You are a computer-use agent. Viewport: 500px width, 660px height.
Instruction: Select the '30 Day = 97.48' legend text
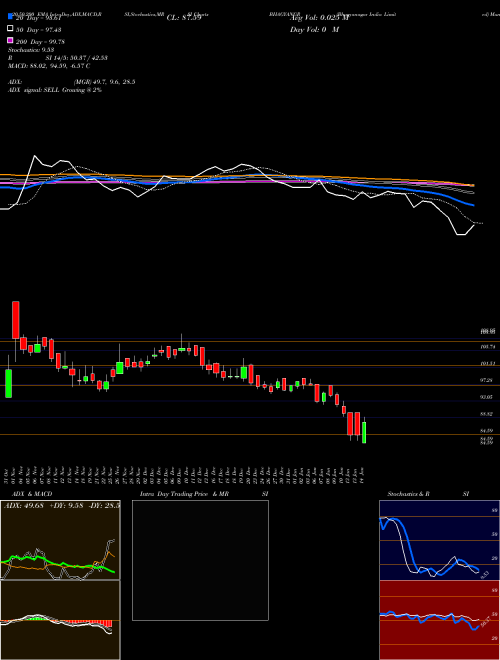41,30
